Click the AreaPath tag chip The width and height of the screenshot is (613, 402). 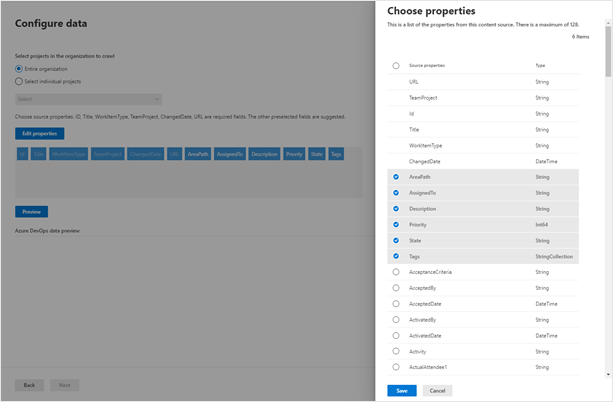(198, 154)
